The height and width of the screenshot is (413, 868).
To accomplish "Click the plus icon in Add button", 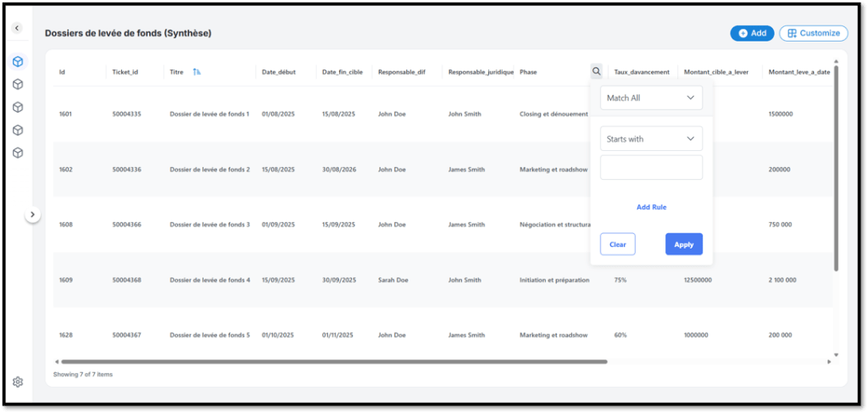I will [x=743, y=33].
